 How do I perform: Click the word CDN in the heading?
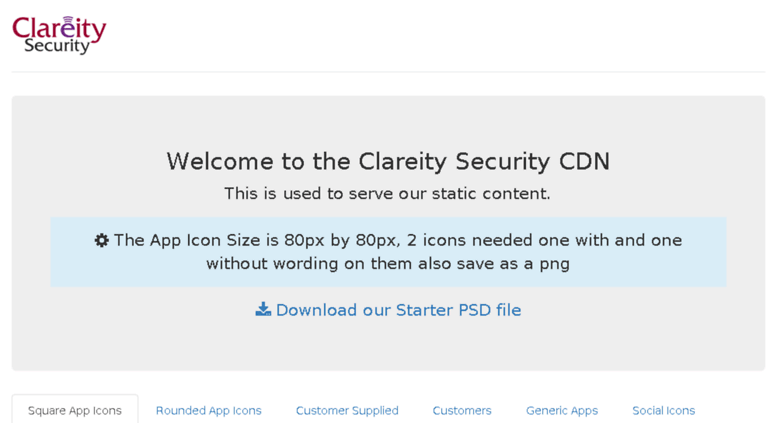584,161
